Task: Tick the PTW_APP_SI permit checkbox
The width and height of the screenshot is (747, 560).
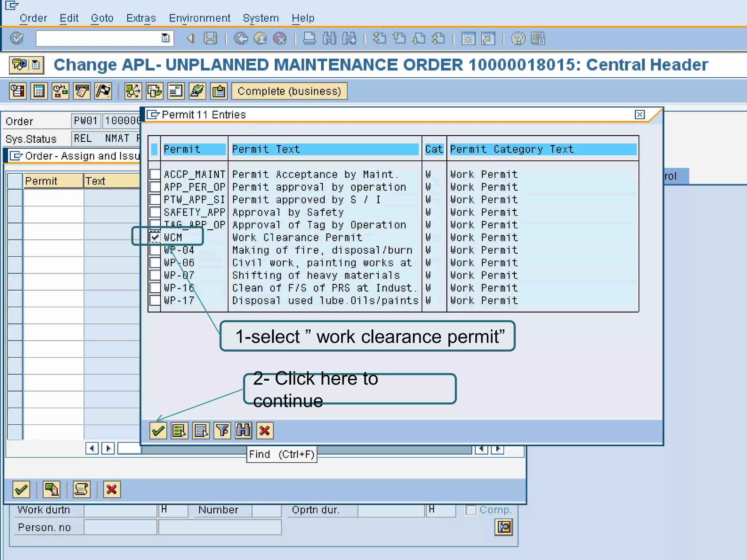Action: (x=155, y=199)
